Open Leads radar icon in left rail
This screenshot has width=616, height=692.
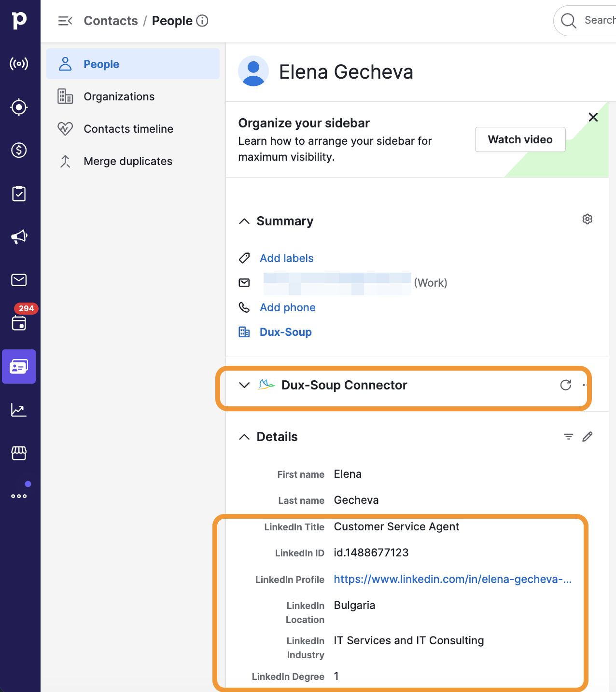[x=19, y=64]
